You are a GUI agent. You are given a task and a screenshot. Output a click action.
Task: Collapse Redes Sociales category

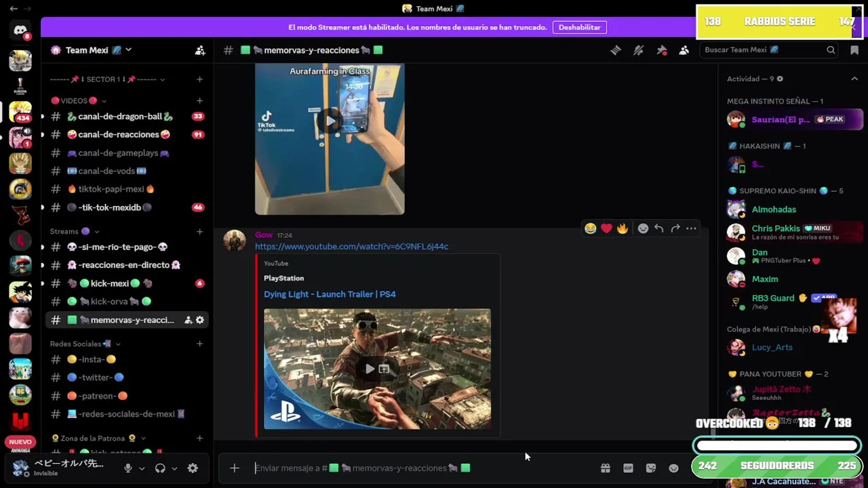(x=85, y=344)
